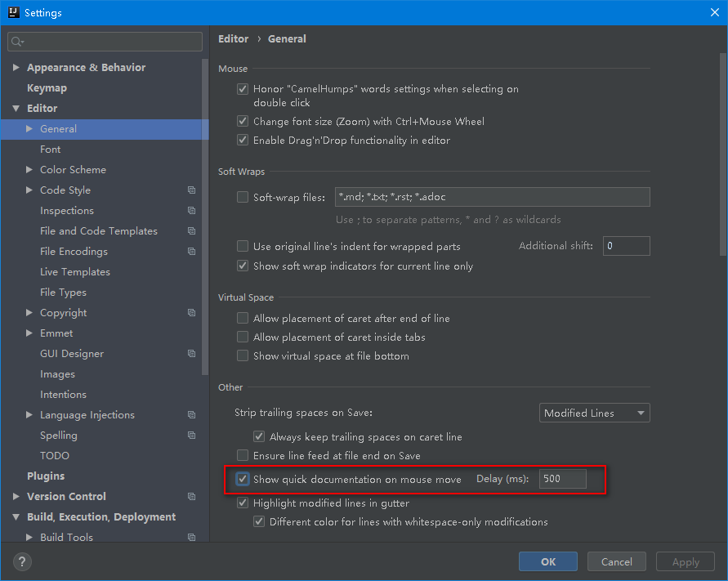Expand the Appearance & Behavior node arrow
The image size is (728, 581).
16,67
